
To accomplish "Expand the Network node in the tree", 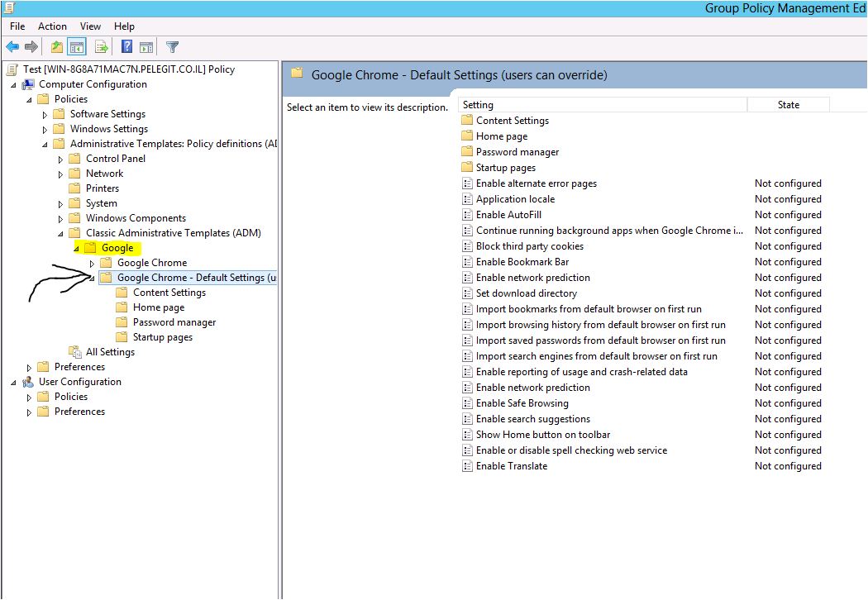I will pyautogui.click(x=60, y=174).
